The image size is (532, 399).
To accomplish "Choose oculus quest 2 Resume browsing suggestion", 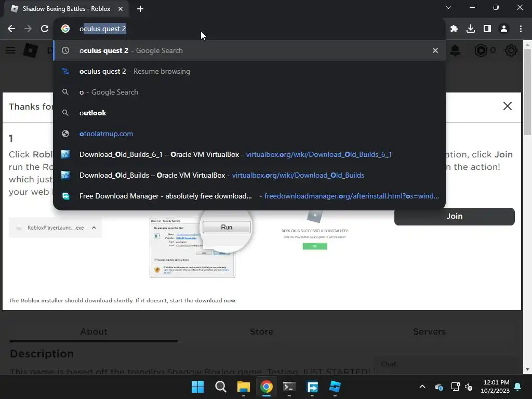I will 249,71.
